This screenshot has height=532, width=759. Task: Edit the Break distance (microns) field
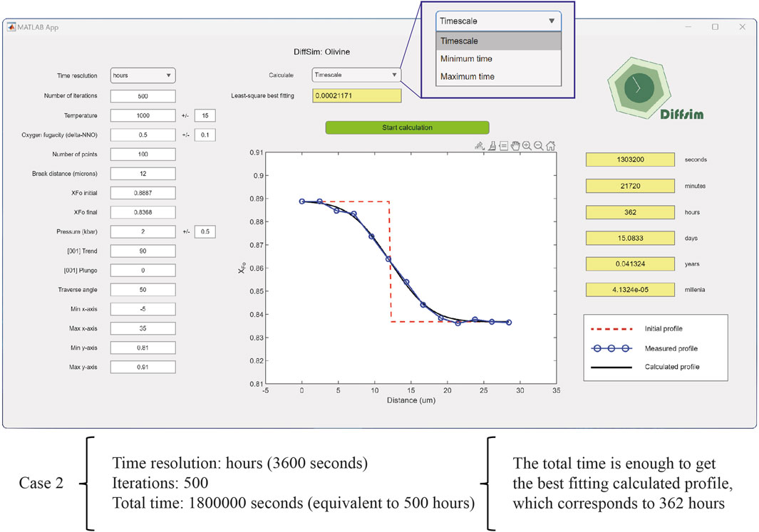click(x=143, y=174)
